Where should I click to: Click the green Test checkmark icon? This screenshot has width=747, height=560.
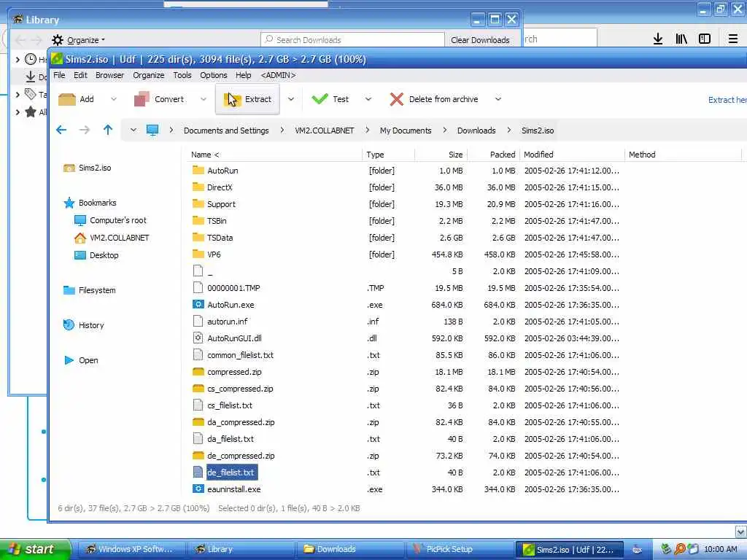coord(320,99)
